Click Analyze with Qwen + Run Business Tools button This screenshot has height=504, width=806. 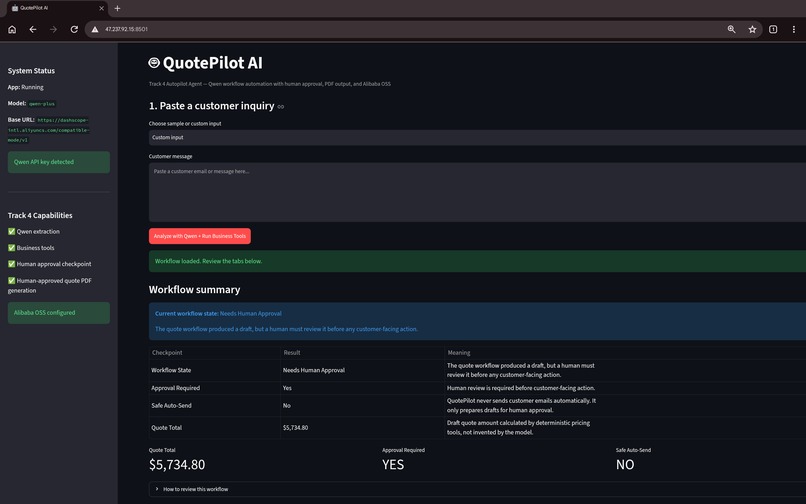(x=200, y=236)
